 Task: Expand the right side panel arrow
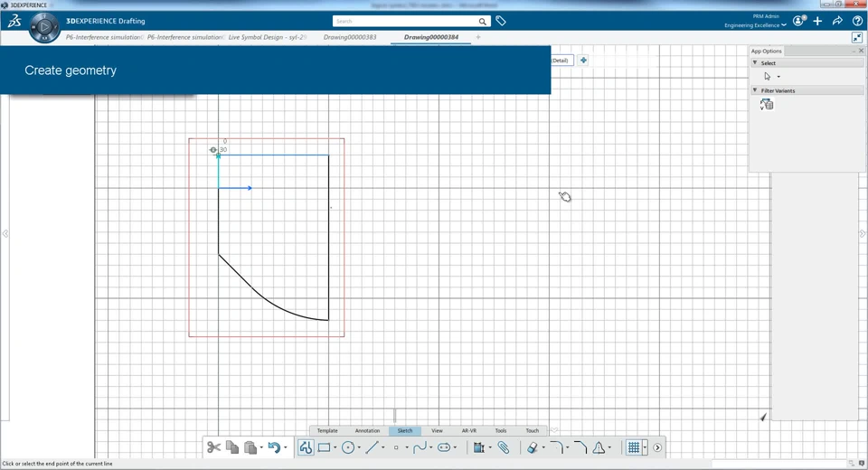(863, 233)
